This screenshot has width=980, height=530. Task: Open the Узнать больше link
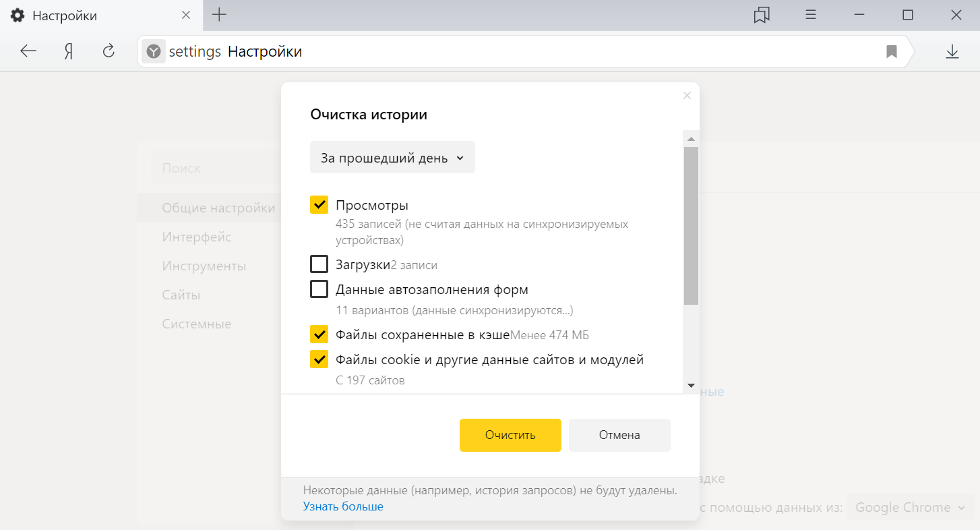pyautogui.click(x=343, y=506)
